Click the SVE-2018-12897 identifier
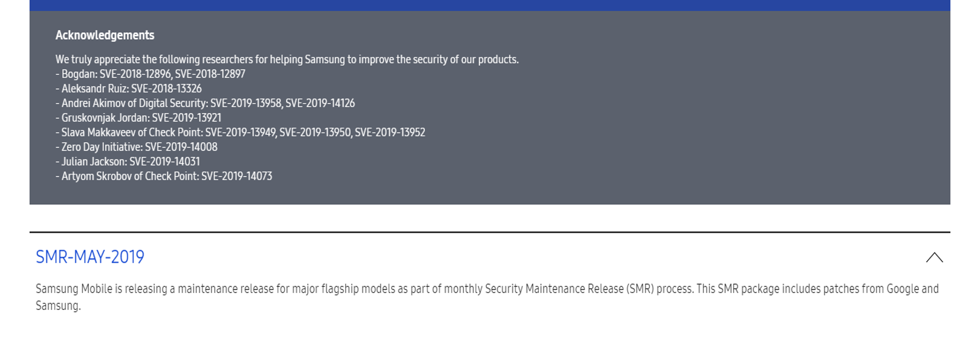The width and height of the screenshot is (980, 342). click(210, 74)
